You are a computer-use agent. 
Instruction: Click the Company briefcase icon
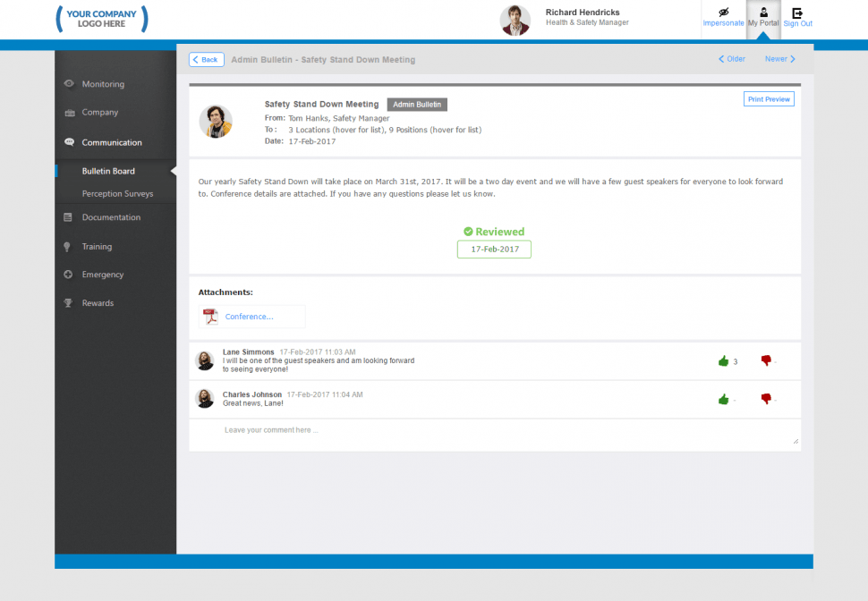click(x=69, y=113)
